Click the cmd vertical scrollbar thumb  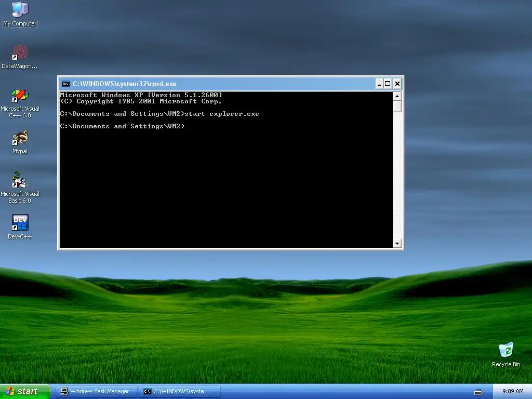click(397, 107)
